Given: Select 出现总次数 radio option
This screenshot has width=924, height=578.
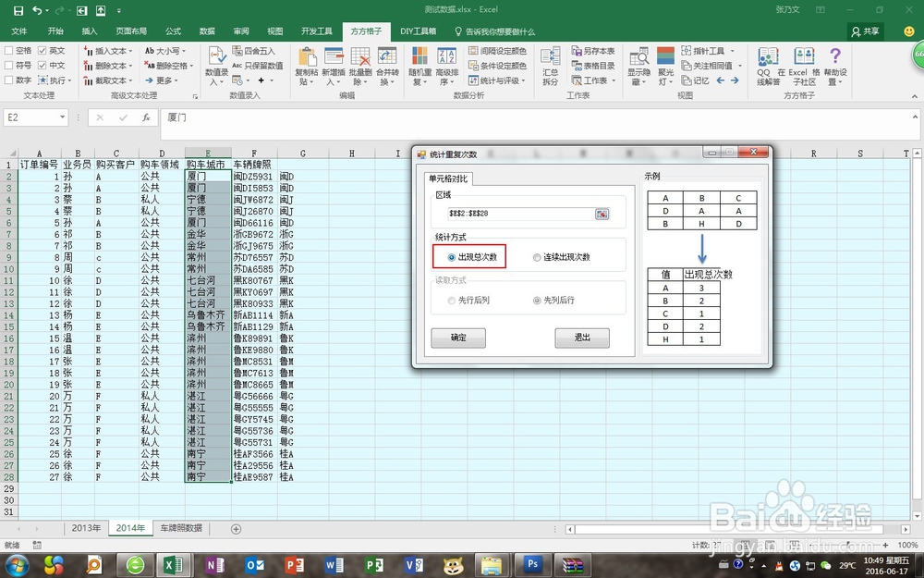Looking at the screenshot, I should point(452,257).
